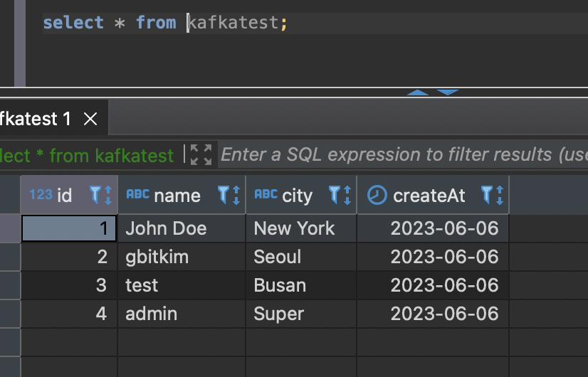588x377 pixels.
Task: Click the 123 numeric type icon in the id header
Action: coord(41,195)
